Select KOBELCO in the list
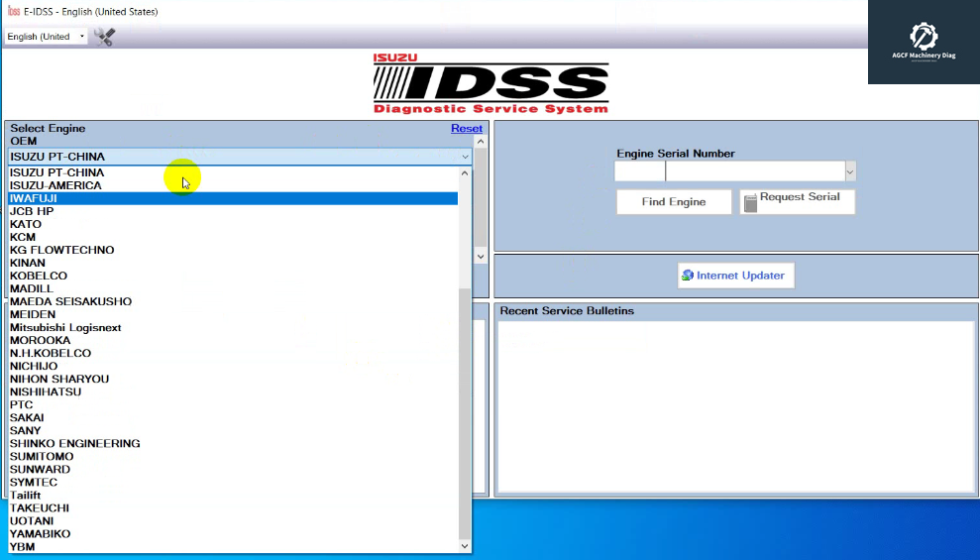The image size is (980, 560). pos(233,276)
